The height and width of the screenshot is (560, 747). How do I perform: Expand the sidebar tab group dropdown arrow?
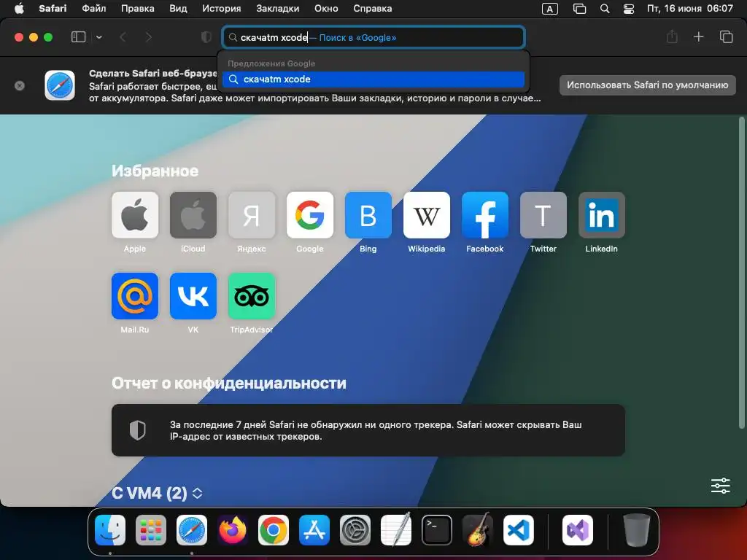tap(98, 37)
